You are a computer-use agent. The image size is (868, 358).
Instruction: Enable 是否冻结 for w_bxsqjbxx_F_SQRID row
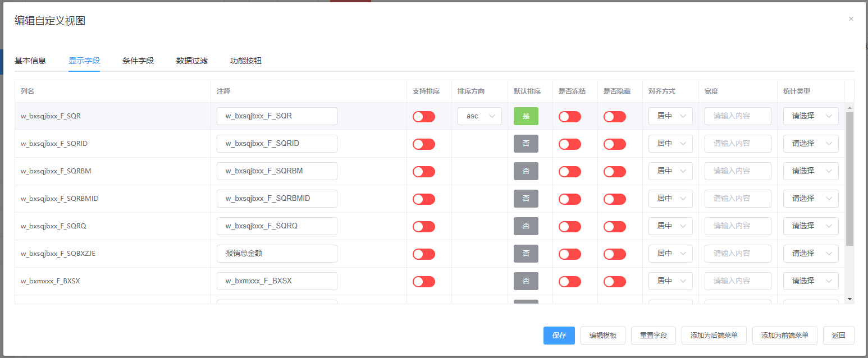[x=569, y=144]
